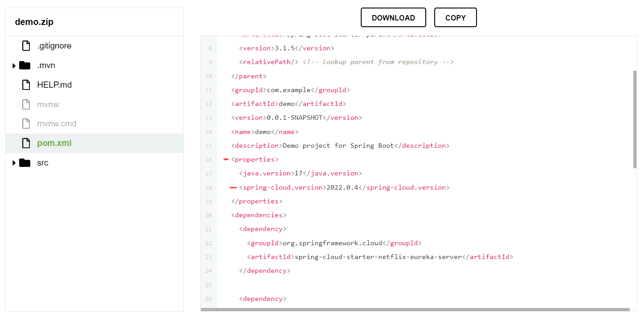This screenshot has height=316, width=644.
Task: Select pom.xml in the file tree
Action: click(x=54, y=143)
